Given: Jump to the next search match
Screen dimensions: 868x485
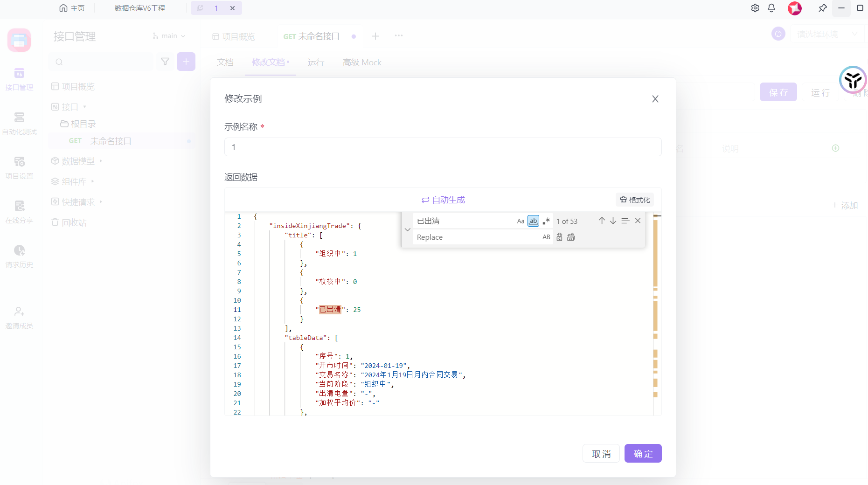Looking at the screenshot, I should click(x=613, y=221).
